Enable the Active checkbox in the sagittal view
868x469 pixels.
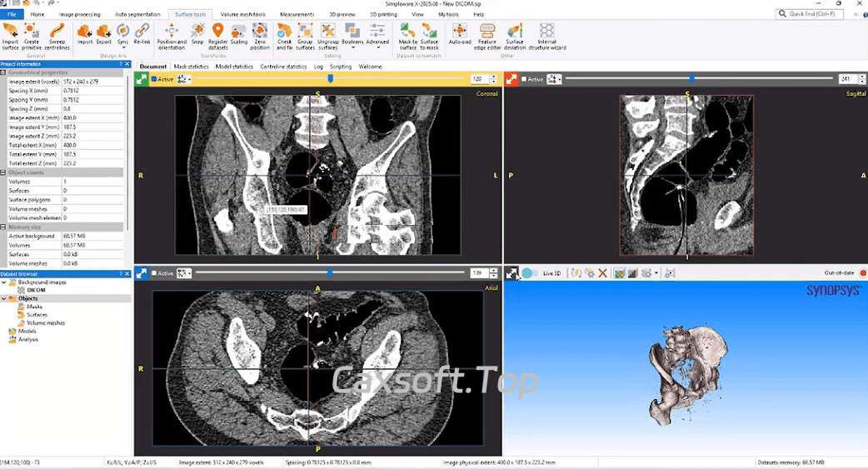tap(523, 79)
